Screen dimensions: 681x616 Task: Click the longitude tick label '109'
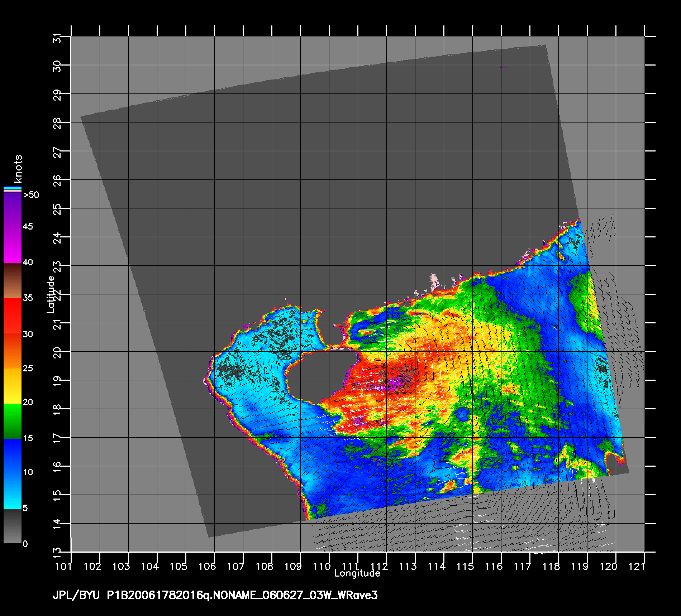[293, 566]
